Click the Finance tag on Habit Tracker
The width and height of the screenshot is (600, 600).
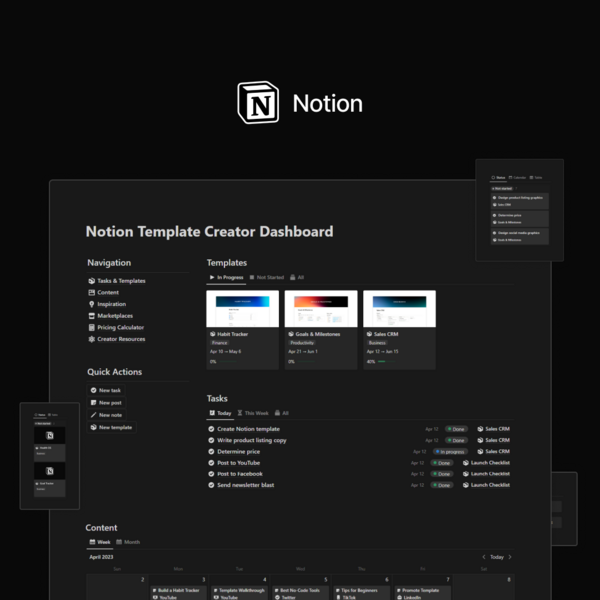click(x=220, y=343)
